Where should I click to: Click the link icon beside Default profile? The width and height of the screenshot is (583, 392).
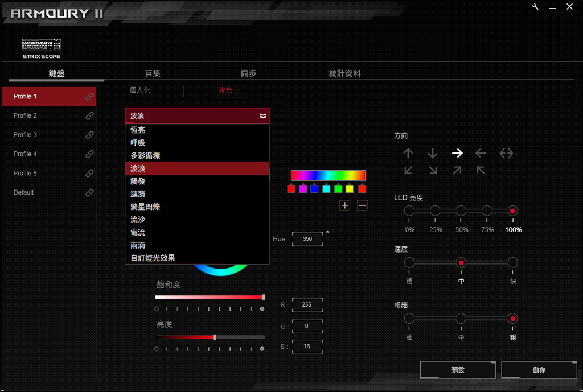tap(89, 192)
